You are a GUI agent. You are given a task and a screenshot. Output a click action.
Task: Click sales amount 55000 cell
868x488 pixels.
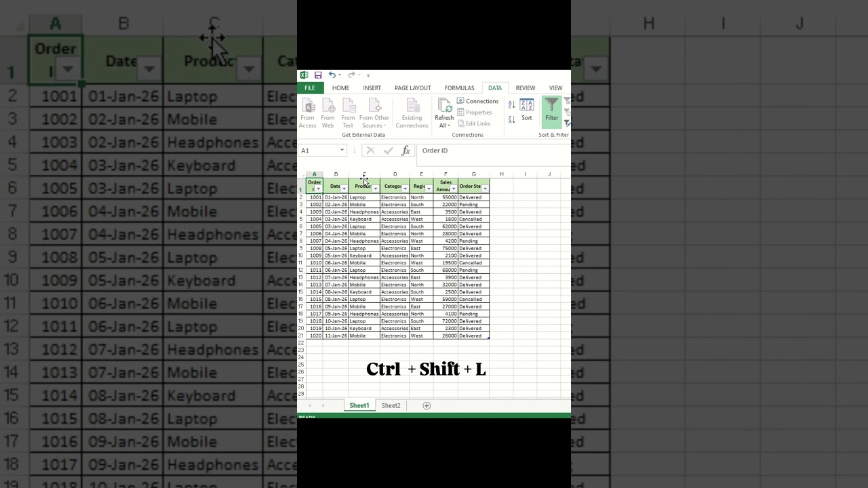pos(446,197)
